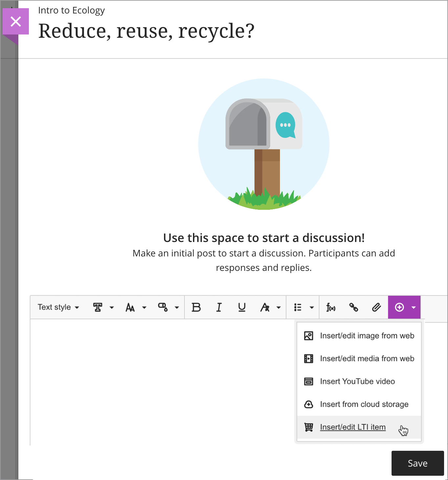
Task: Choose Insert YouTube video
Action: 359,382
